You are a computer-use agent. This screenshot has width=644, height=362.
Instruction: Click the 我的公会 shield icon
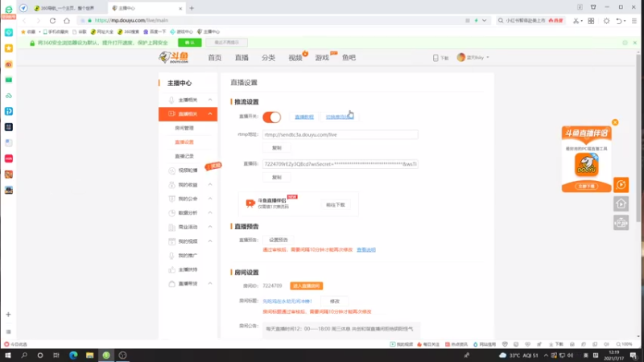point(171,199)
